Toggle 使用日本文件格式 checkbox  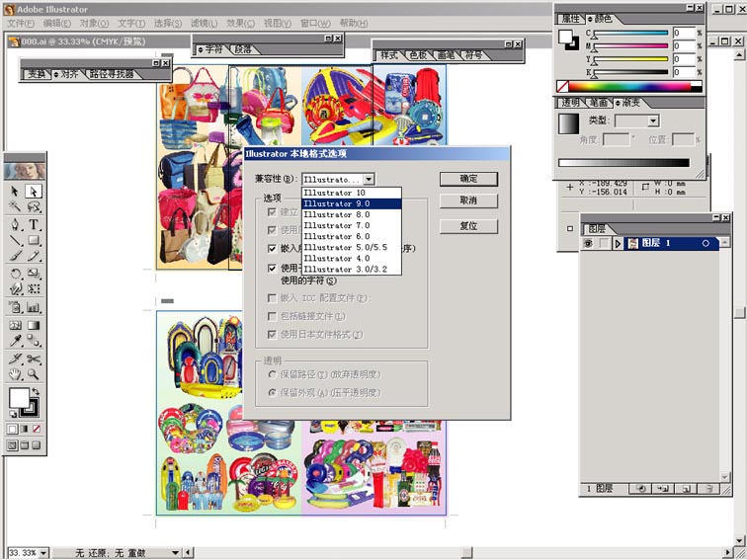point(272,335)
